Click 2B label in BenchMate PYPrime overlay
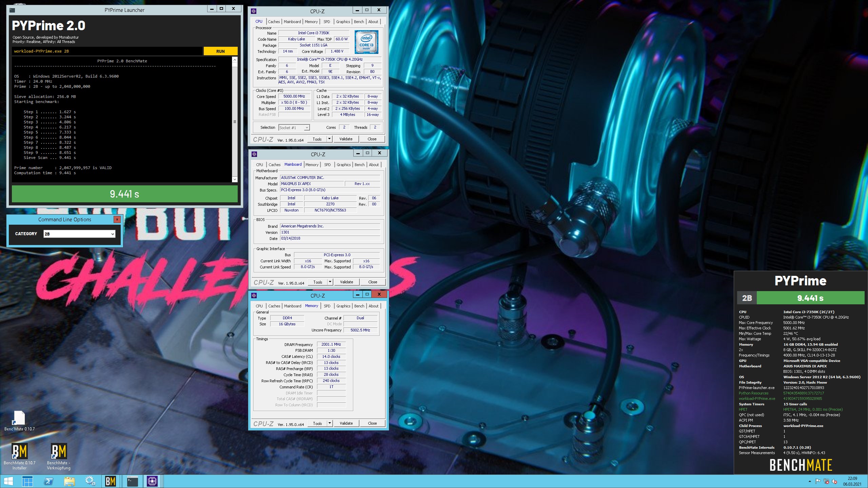 pyautogui.click(x=747, y=298)
